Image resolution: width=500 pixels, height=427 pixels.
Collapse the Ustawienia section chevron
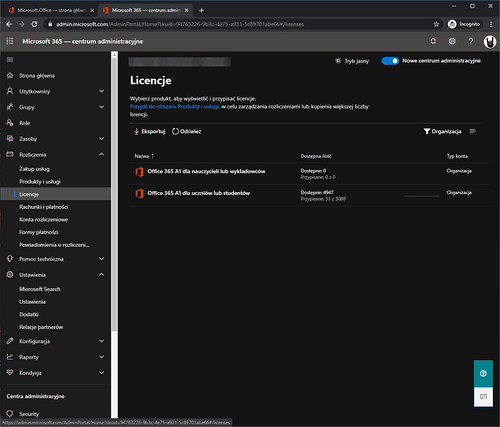pos(102,274)
